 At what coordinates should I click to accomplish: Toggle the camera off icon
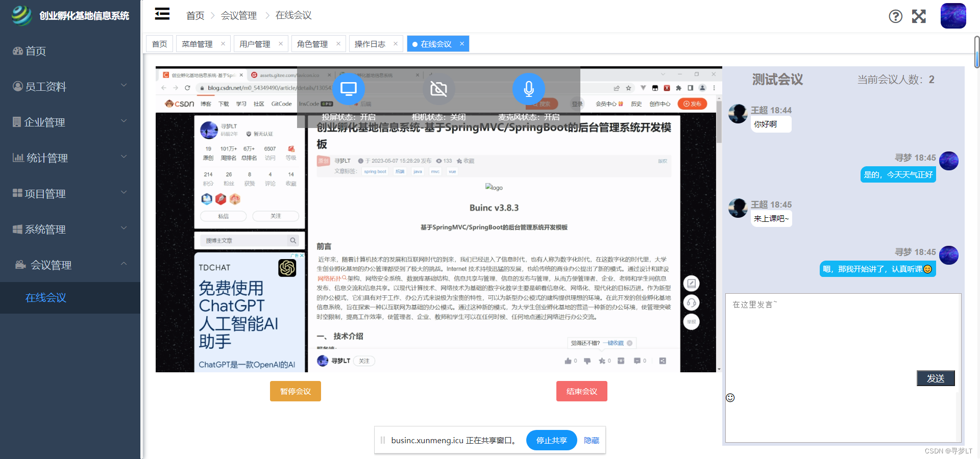point(438,89)
